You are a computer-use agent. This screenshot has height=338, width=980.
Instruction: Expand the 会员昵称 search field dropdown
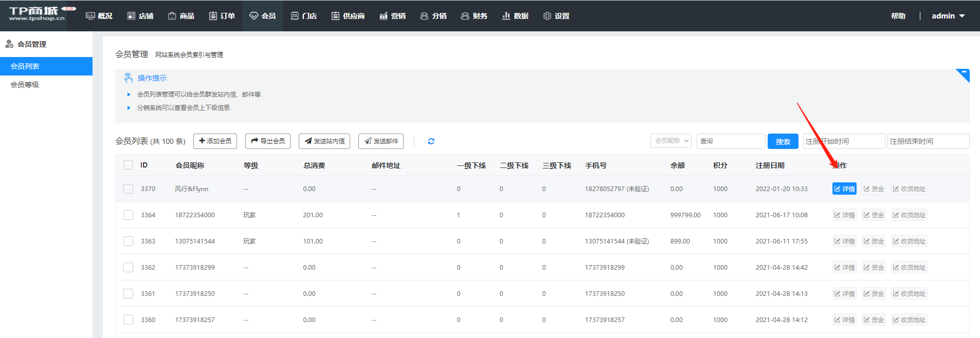point(671,141)
